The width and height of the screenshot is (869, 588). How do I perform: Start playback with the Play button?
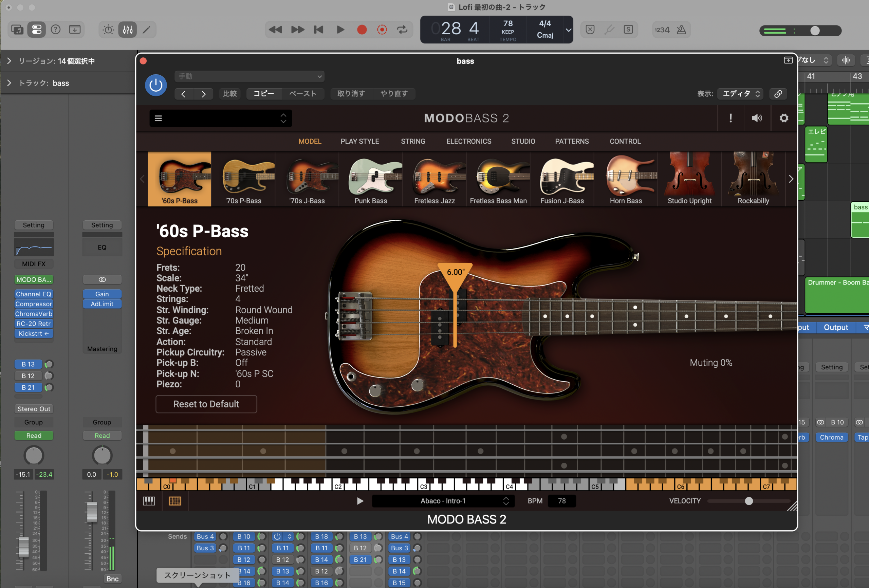click(340, 30)
